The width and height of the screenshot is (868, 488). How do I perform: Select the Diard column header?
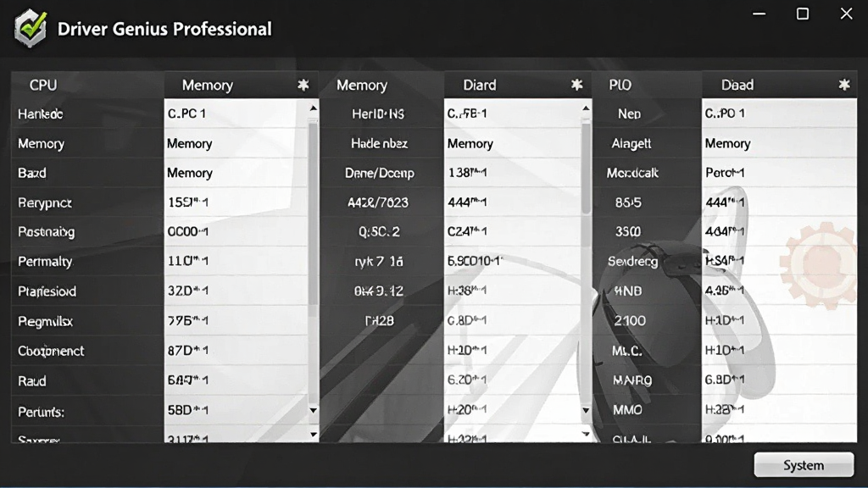(x=480, y=85)
